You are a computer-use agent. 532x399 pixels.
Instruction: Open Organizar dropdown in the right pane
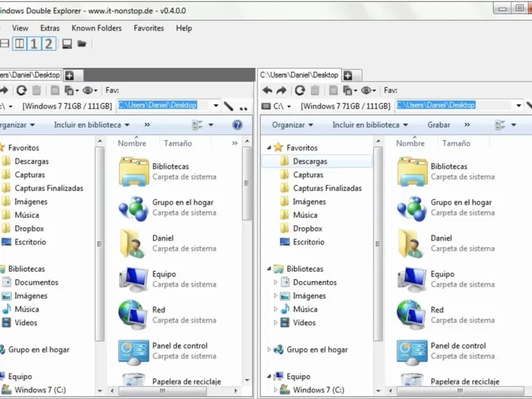pos(292,125)
